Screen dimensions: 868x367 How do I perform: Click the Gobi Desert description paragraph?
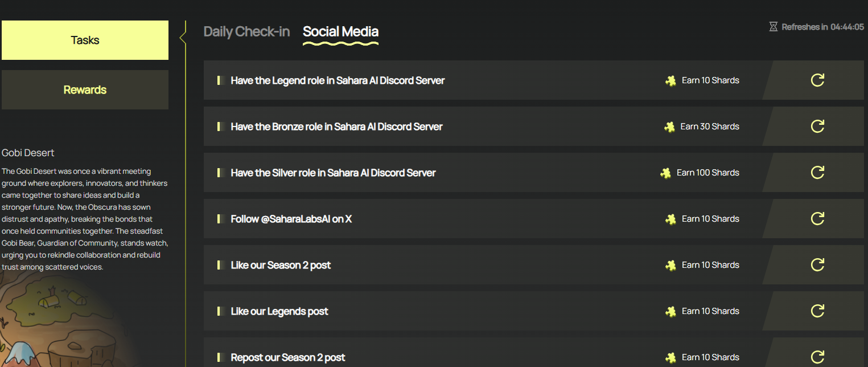click(x=85, y=219)
